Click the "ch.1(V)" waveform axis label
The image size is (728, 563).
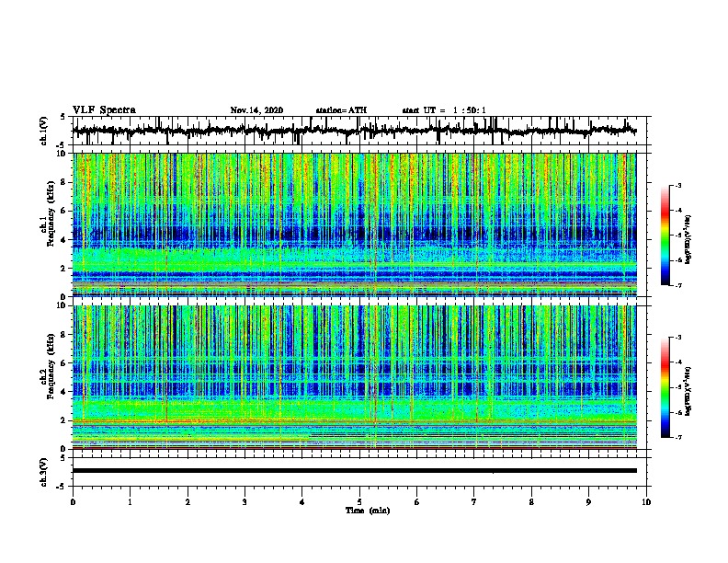pyautogui.click(x=44, y=131)
